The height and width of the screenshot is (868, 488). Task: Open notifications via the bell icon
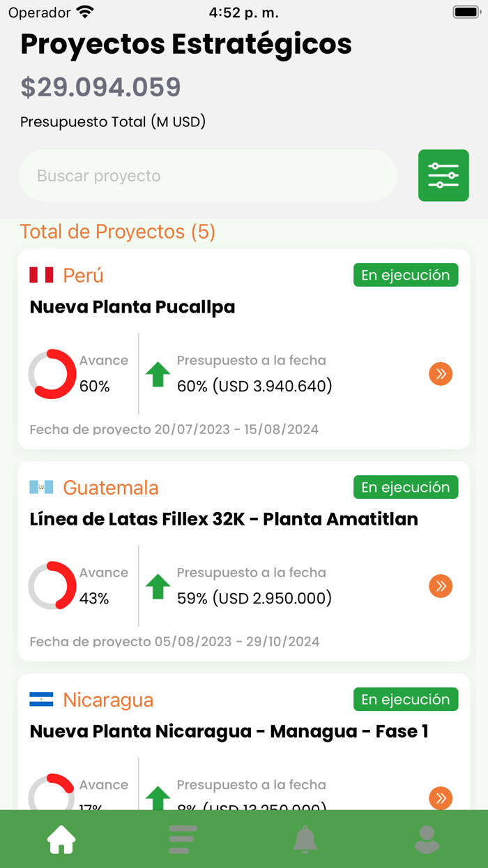pyautogui.click(x=305, y=839)
